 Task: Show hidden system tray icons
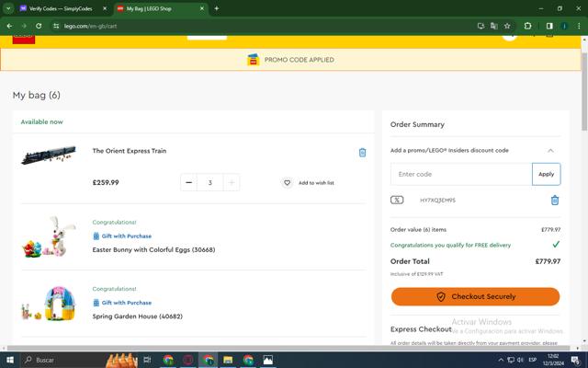[501, 360]
